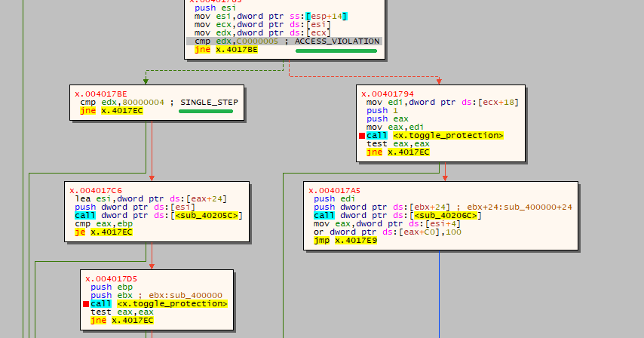Select the 'mov eax,edi' instruction
644x338 pixels.
394,127
